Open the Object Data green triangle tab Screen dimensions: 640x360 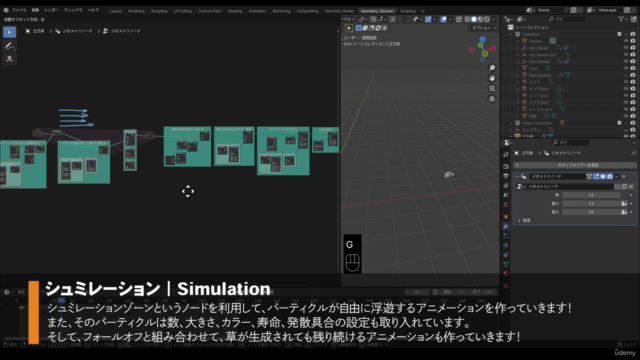[x=506, y=264]
